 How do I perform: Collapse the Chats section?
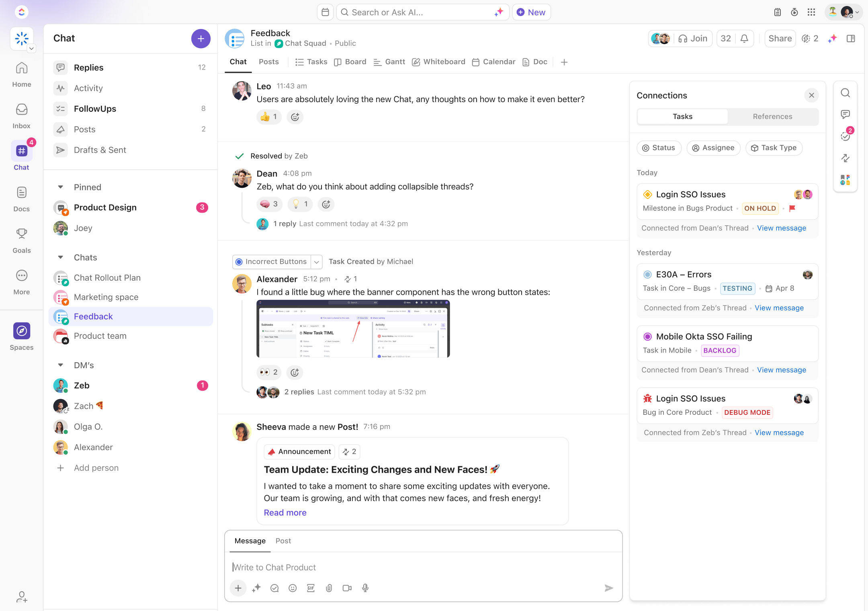pyautogui.click(x=60, y=257)
